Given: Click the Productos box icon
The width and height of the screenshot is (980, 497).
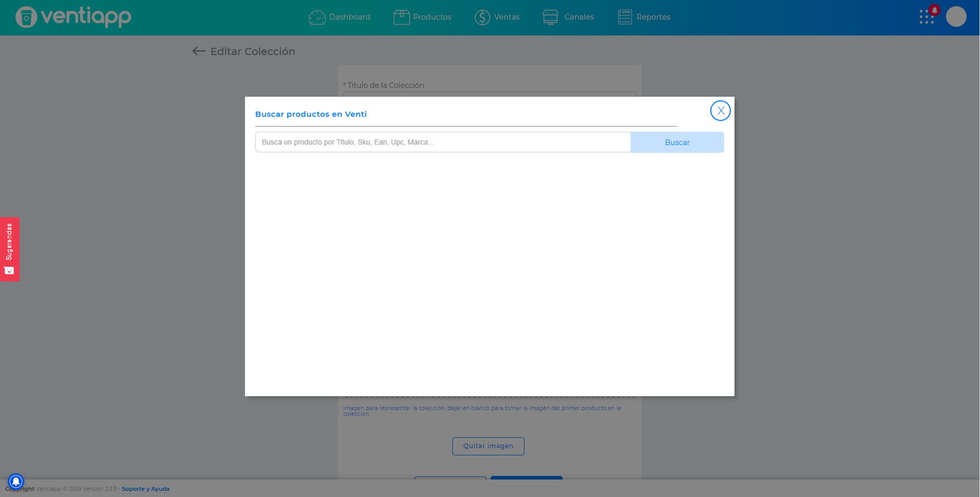Looking at the screenshot, I should [x=401, y=17].
